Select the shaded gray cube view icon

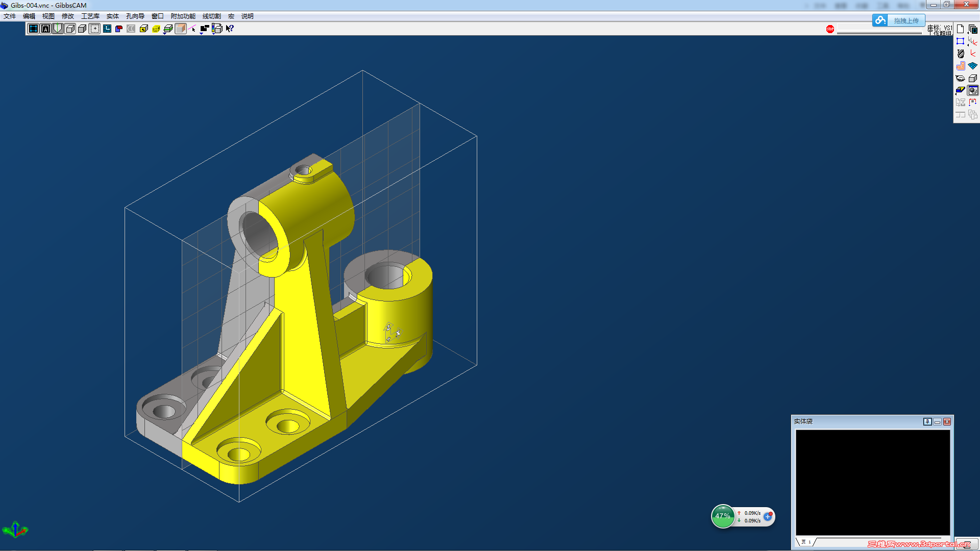(x=82, y=29)
